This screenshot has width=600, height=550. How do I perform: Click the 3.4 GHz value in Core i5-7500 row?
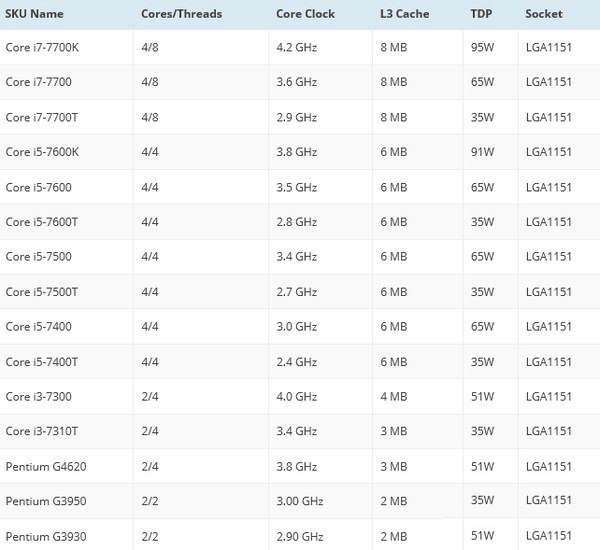point(297,256)
